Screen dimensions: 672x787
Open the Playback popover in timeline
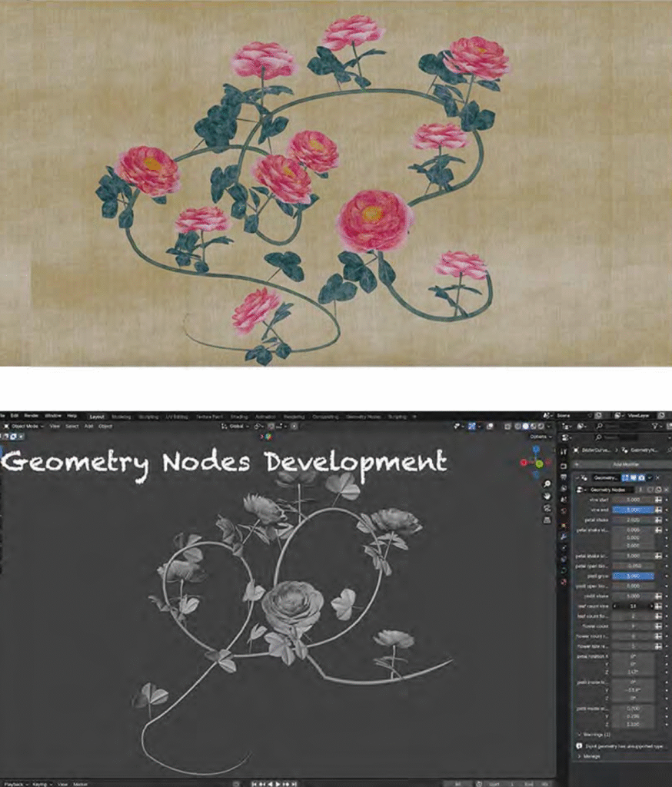click(15, 784)
